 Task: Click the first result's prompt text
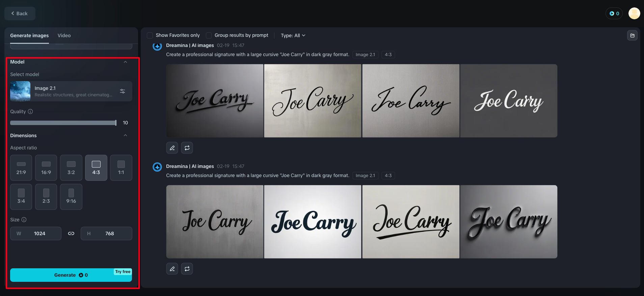coord(258,54)
